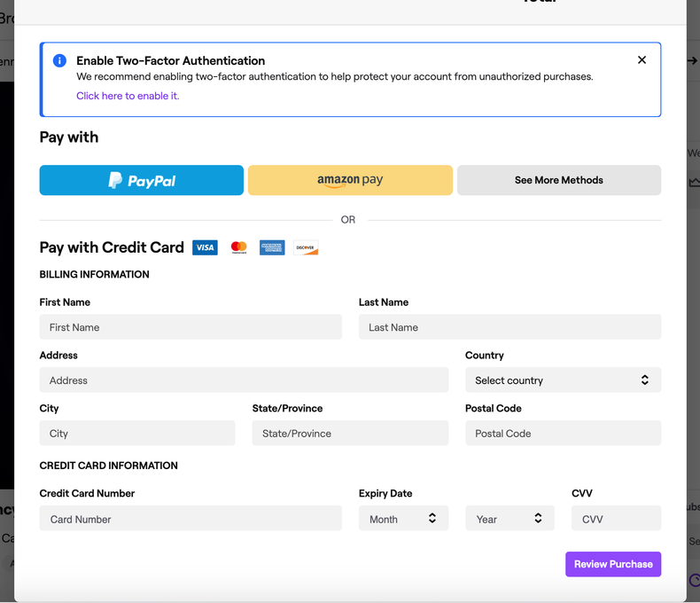This screenshot has width=700, height=603.
Task: Select the Address input box
Action: click(244, 380)
